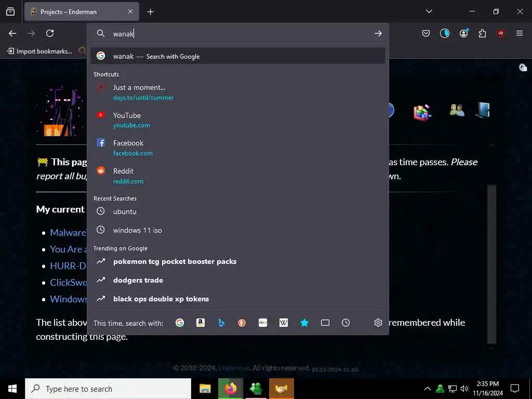
Task: Open File Explorer from the taskbar
Action: 205,389
